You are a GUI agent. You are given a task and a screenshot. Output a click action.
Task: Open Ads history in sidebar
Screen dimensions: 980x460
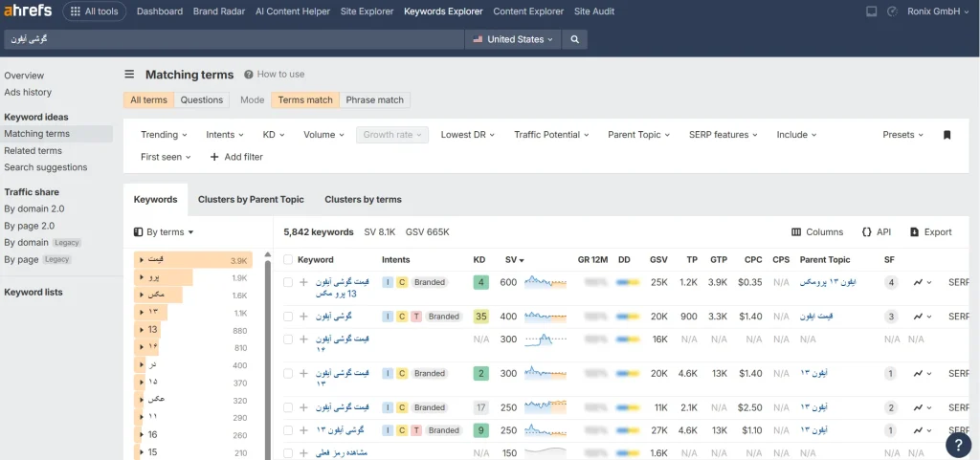(x=28, y=93)
